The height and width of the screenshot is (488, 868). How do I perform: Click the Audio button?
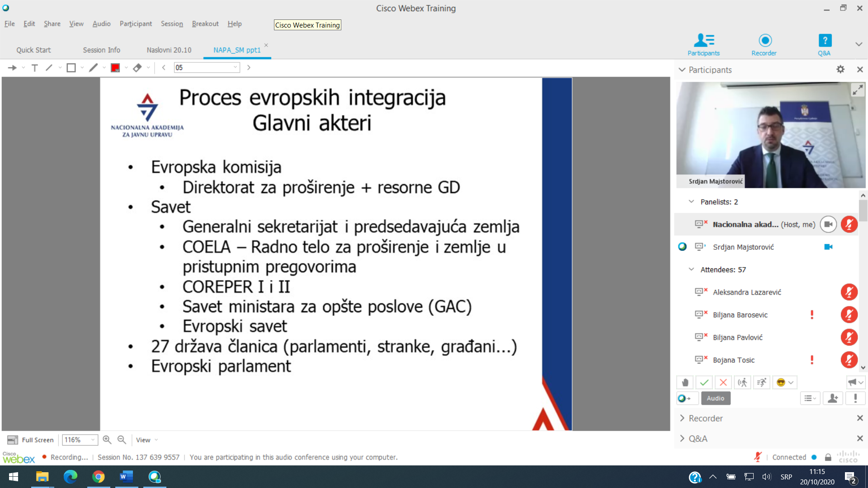pos(715,398)
